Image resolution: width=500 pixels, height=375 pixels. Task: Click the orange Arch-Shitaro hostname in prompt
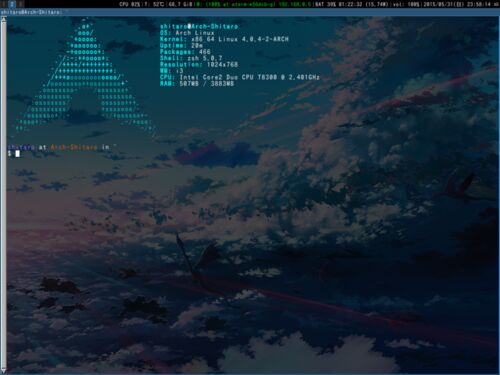pyautogui.click(x=74, y=147)
